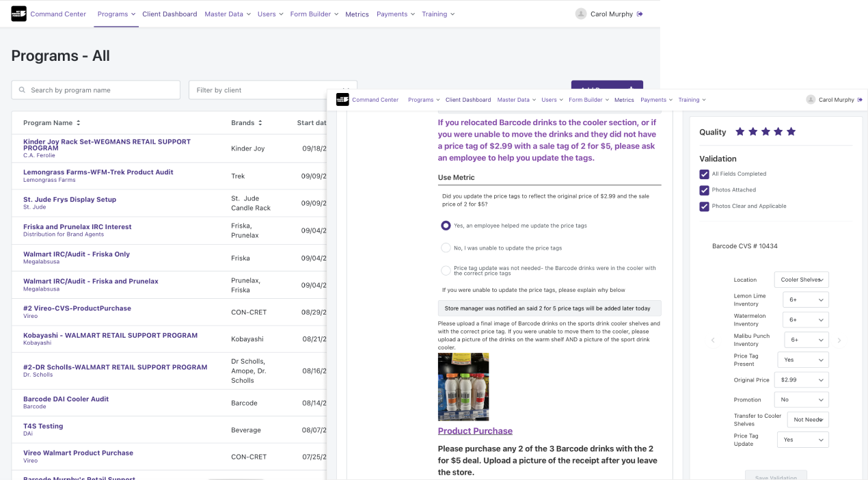Image resolution: width=868 pixels, height=480 pixels.
Task: Open Price Tag Present dropdown
Action: pos(803,360)
